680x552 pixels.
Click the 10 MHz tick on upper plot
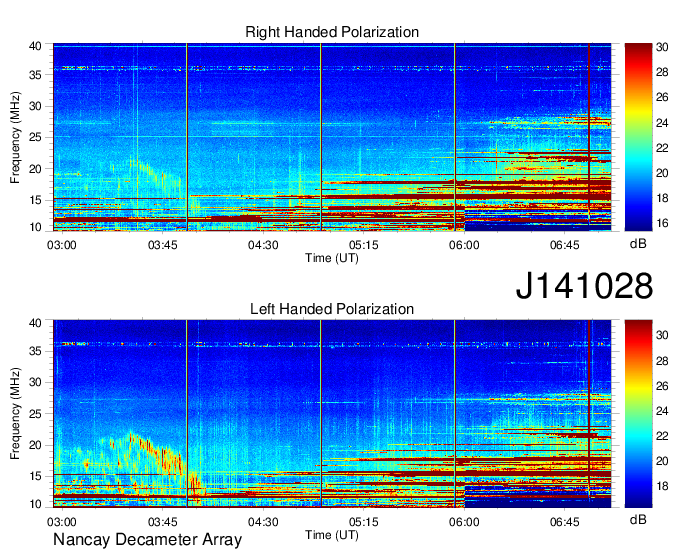click(x=35, y=227)
